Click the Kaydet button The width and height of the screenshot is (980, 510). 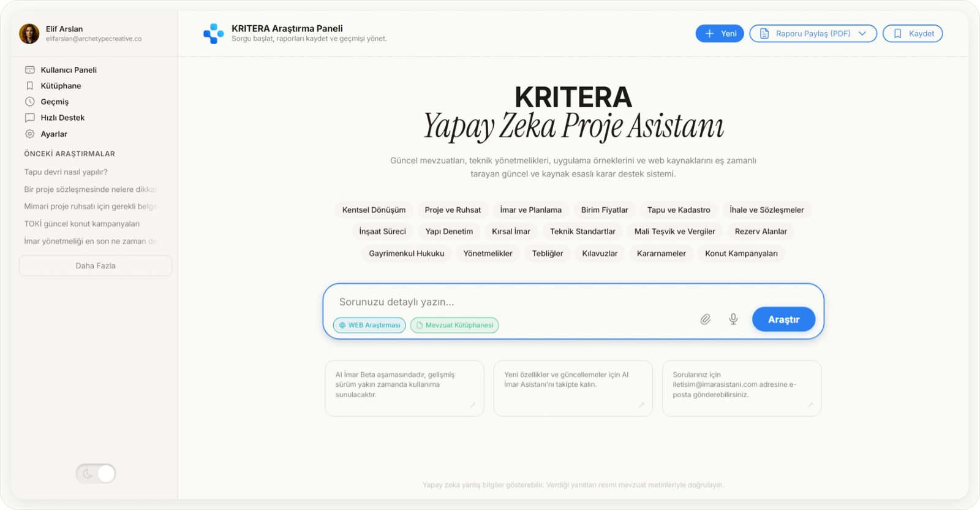[913, 34]
